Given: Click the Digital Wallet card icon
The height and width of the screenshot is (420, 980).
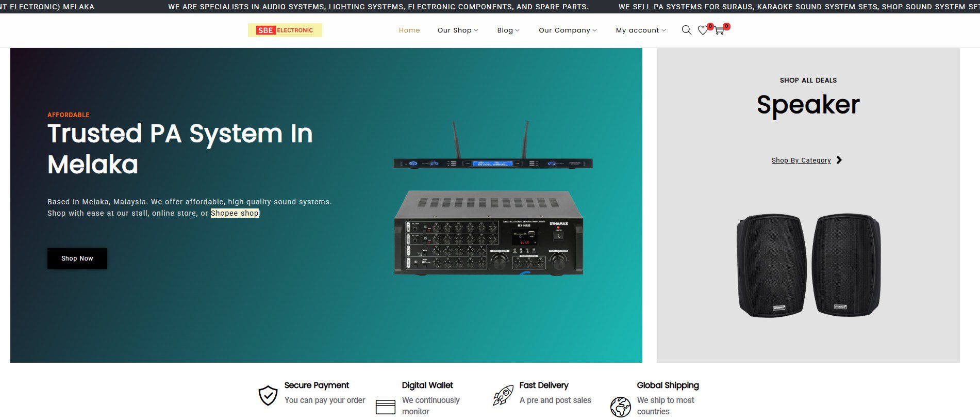Looking at the screenshot, I should point(386,407).
